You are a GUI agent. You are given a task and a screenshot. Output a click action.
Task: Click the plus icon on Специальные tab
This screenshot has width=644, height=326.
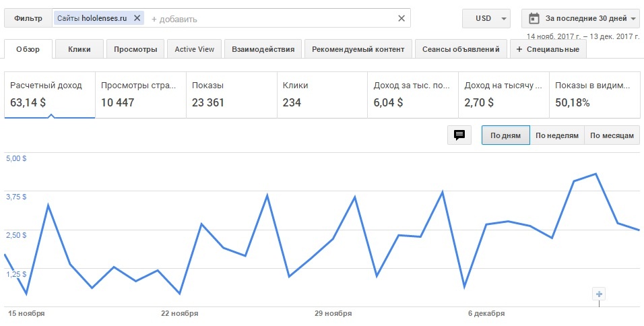pyautogui.click(x=519, y=49)
